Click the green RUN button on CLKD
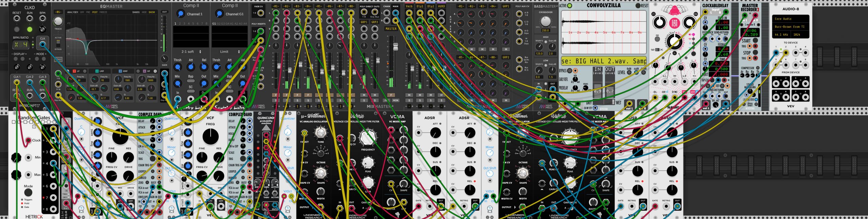Screen dimensions: 868x219 click(29, 29)
